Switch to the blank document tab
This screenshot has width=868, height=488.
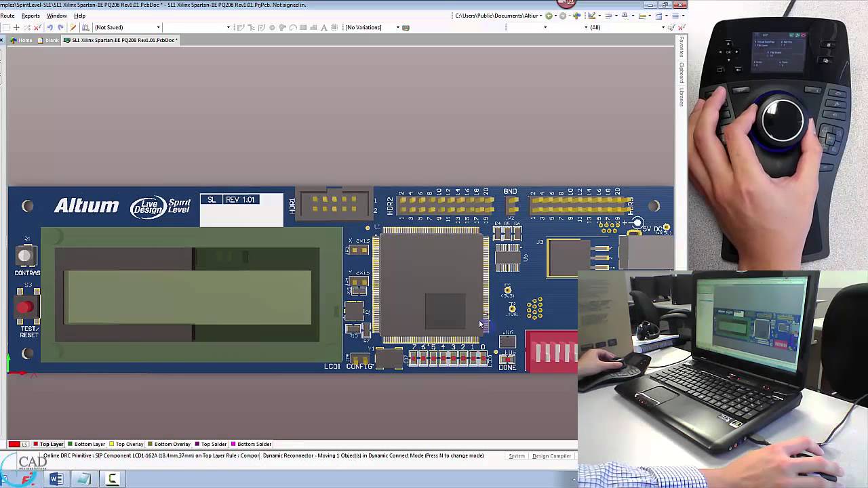point(47,40)
